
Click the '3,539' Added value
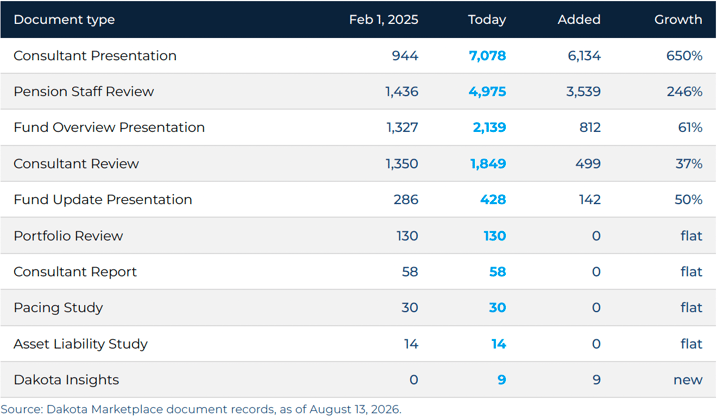click(x=583, y=91)
